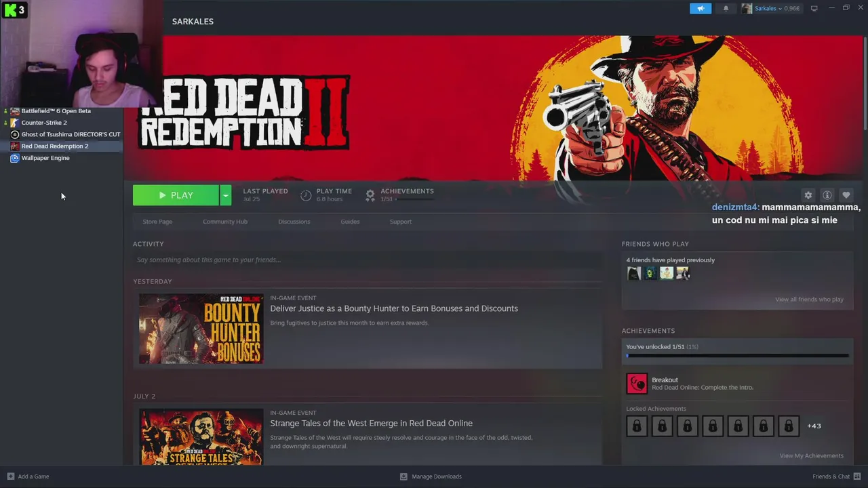The height and width of the screenshot is (488, 868).
Task: Click the achievements gear icon in header
Action: click(x=370, y=195)
